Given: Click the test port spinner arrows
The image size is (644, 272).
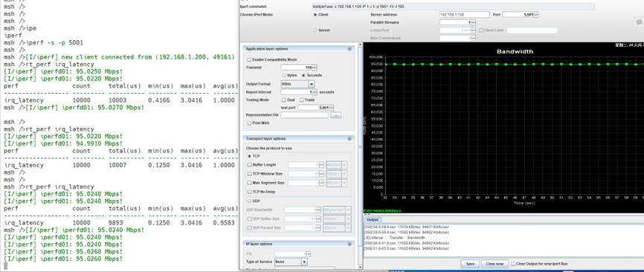Looking at the screenshot, I should [x=332, y=108].
